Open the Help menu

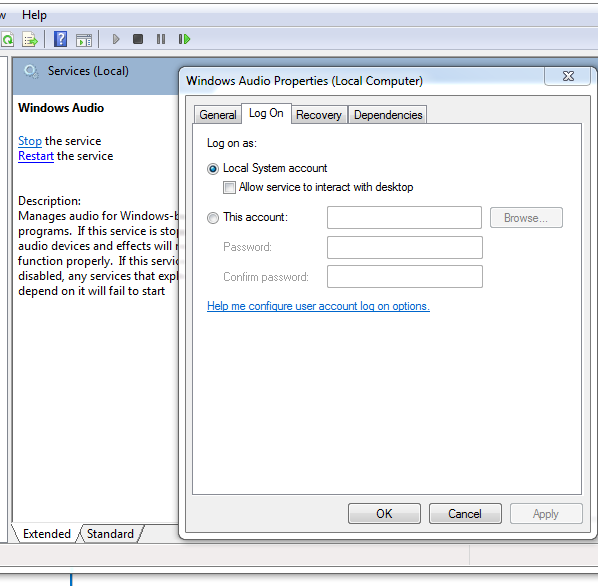[34, 15]
